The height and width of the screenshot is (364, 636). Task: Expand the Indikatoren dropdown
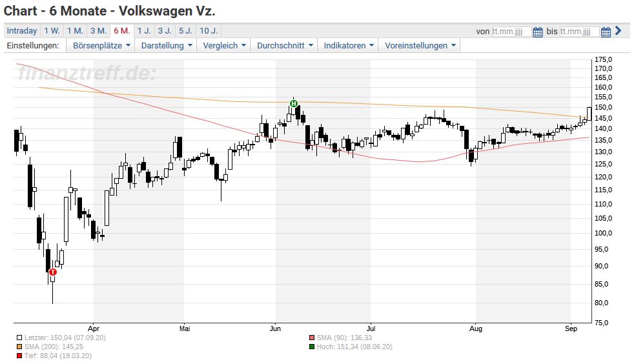pos(349,45)
